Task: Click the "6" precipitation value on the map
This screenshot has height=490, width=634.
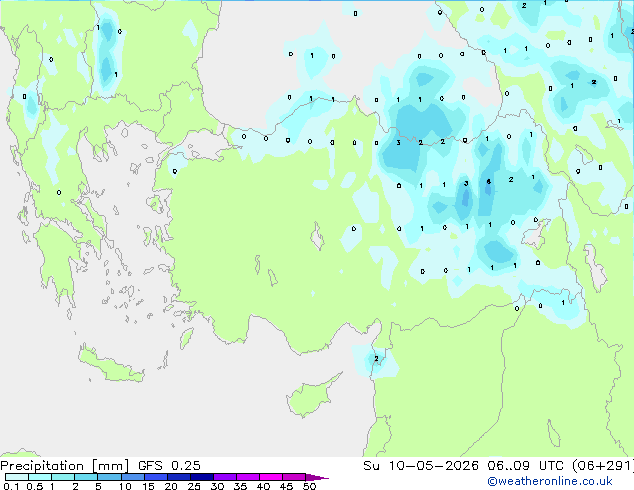Action: coord(488,182)
